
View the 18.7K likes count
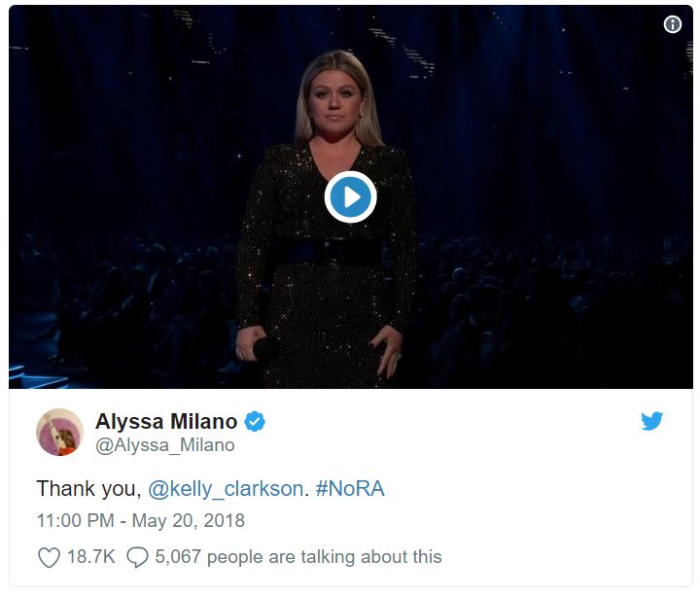91,557
